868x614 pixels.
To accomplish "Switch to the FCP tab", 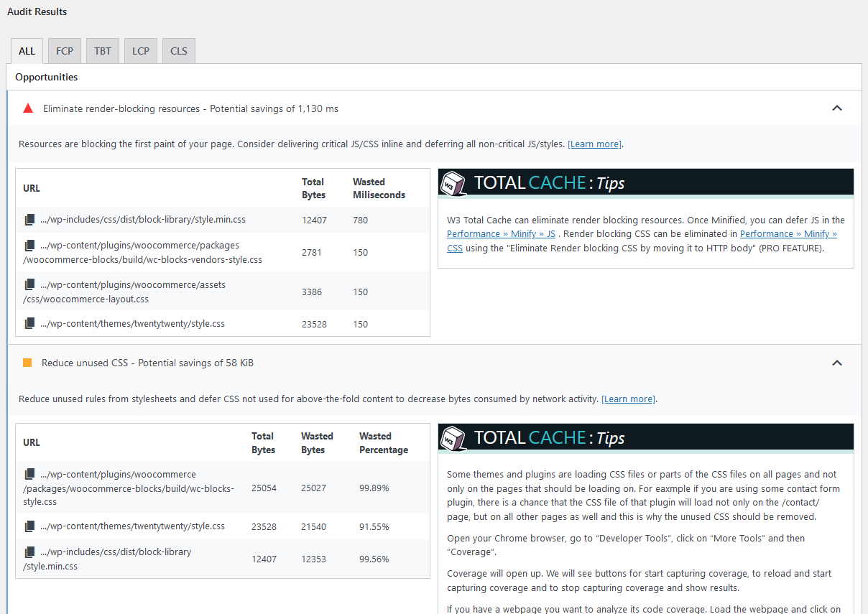I will click(x=65, y=51).
